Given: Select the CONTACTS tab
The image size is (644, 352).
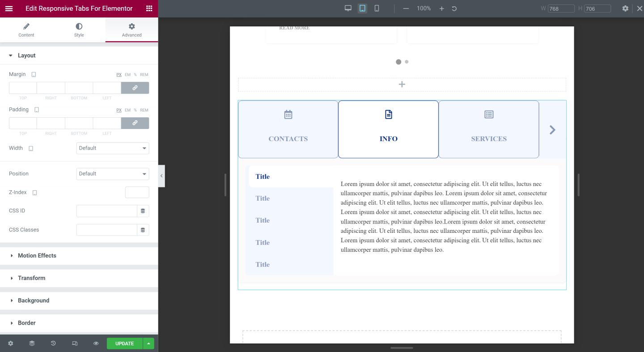Looking at the screenshot, I should (288, 129).
